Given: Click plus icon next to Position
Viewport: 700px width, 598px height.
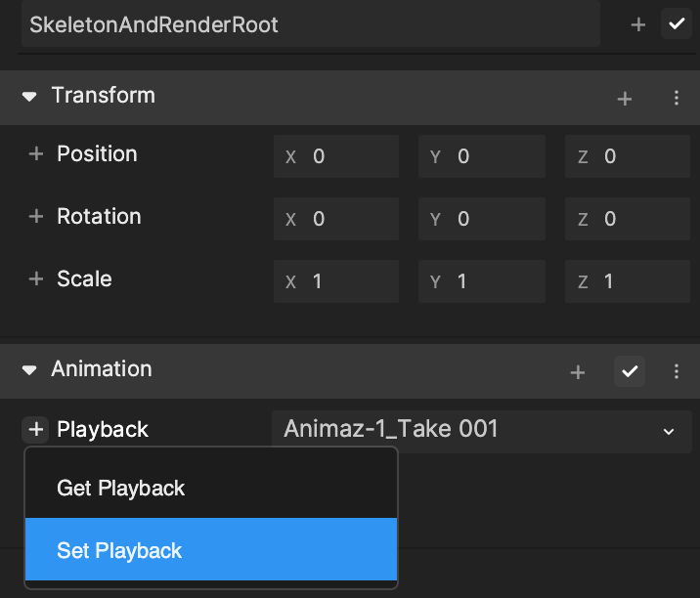Looking at the screenshot, I should [x=36, y=154].
